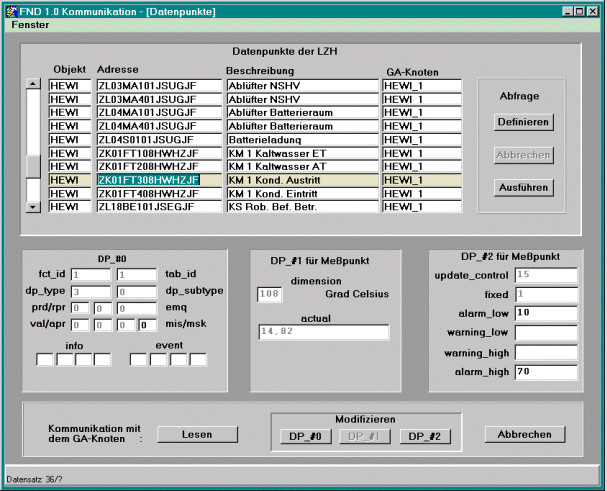Select address ZL18BE101JSEGJF

[x=159, y=207]
